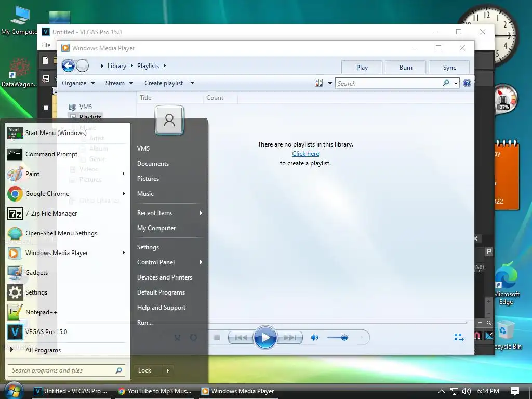This screenshot has height=399, width=532.
Task: Open the Recycle Bin desktop icon
Action: click(507, 335)
